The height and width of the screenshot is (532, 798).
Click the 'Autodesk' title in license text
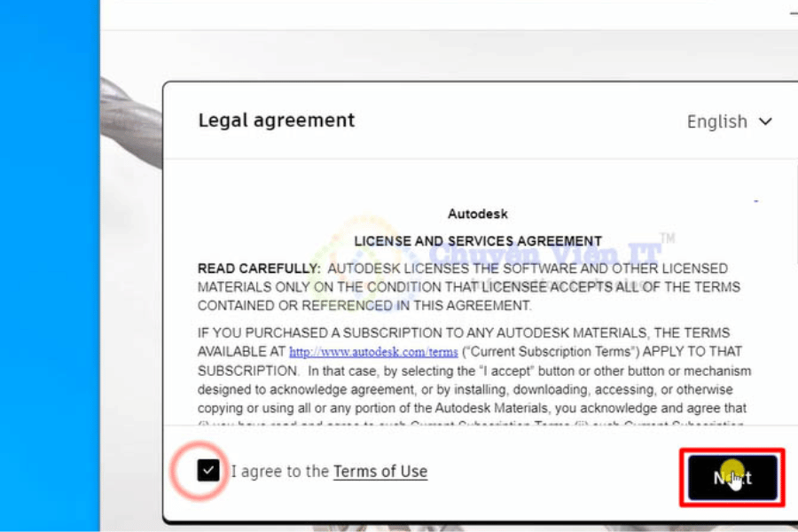point(478,215)
